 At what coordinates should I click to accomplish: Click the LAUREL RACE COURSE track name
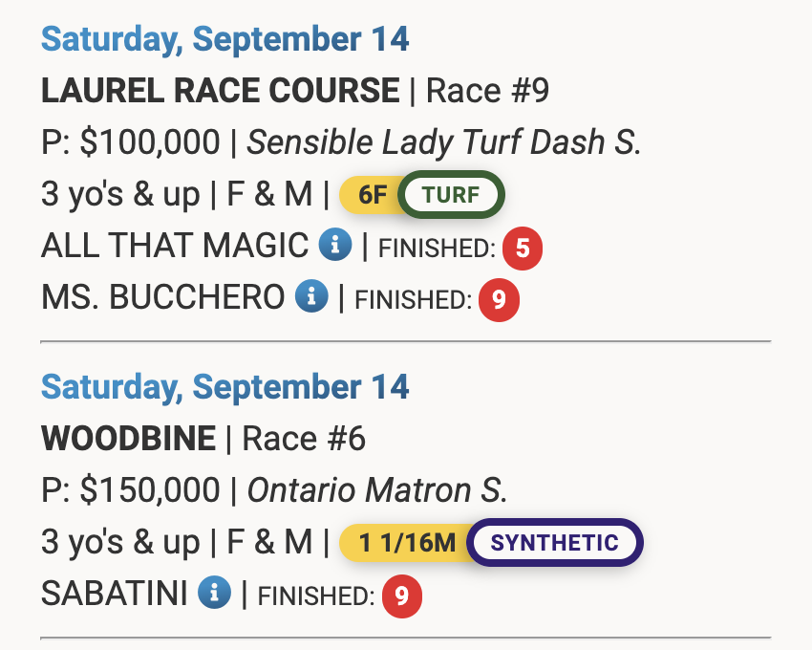coord(220,92)
